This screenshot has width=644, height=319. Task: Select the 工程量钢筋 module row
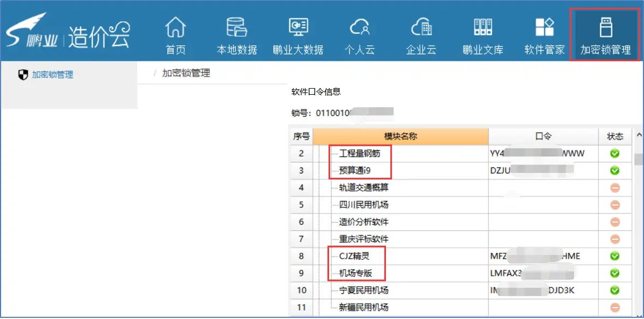(x=461, y=154)
